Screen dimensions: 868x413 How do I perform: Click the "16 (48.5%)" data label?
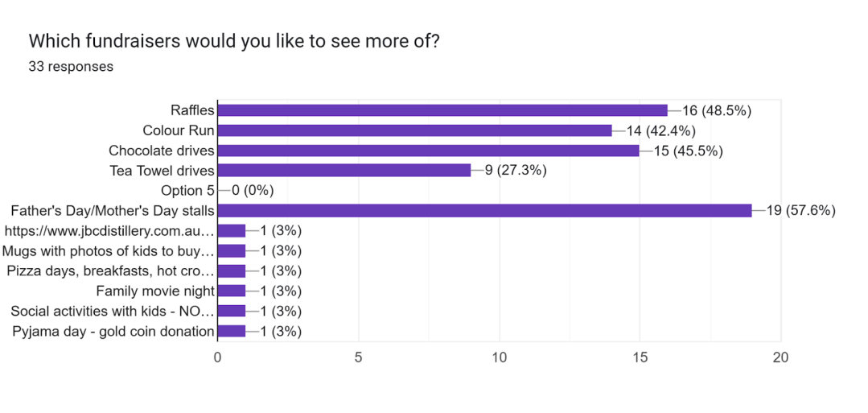click(x=717, y=110)
